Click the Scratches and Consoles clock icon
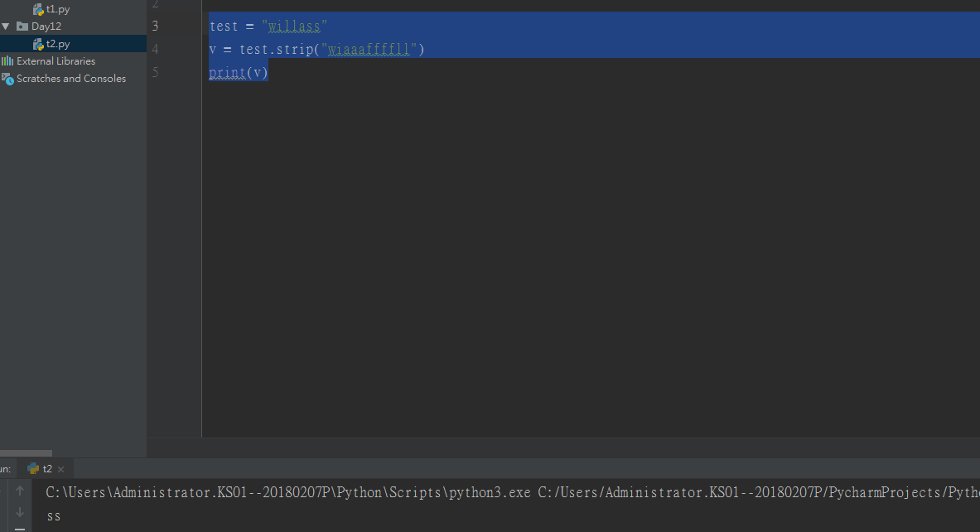980x532 pixels. [7, 79]
